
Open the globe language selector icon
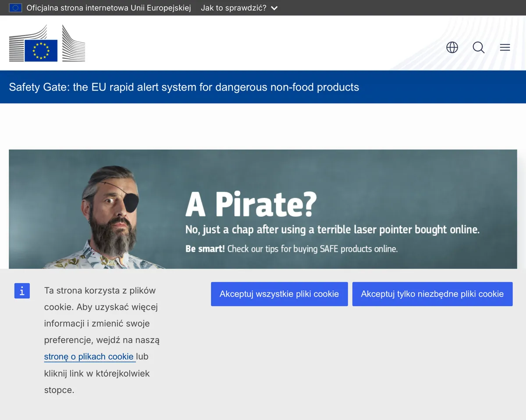452,47
